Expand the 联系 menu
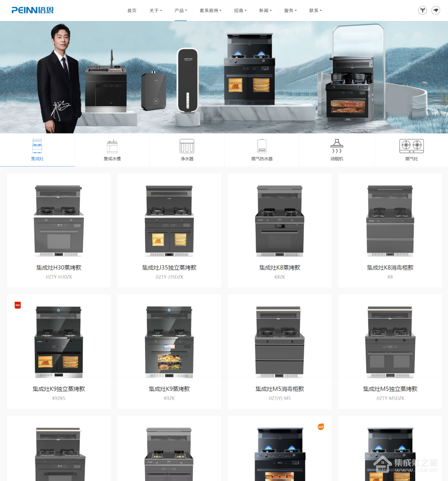 [x=315, y=10]
